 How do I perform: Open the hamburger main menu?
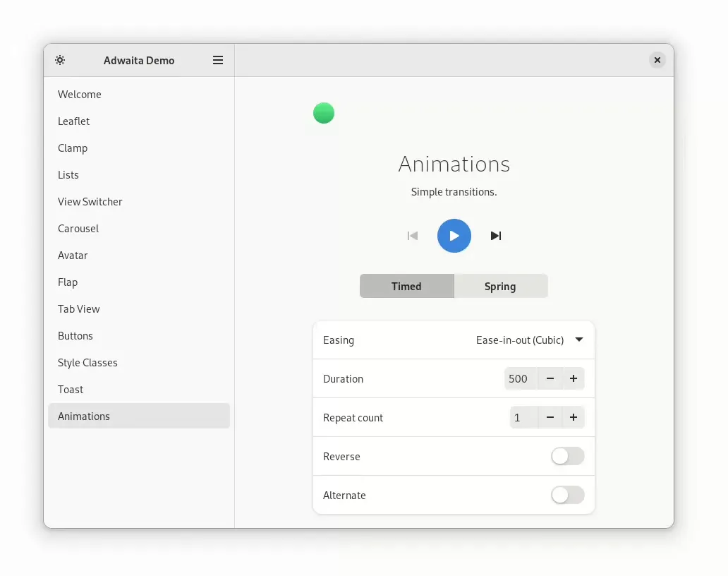[x=218, y=60]
